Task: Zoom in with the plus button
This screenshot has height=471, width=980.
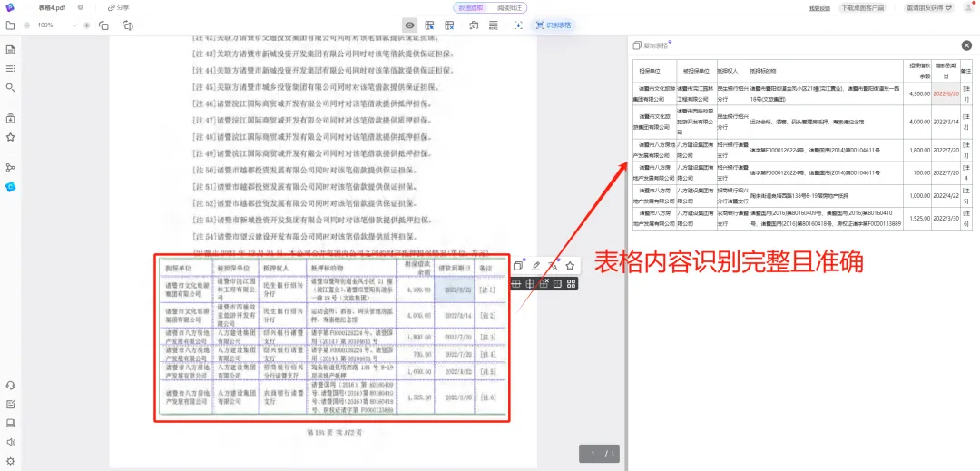Action: coord(87,25)
